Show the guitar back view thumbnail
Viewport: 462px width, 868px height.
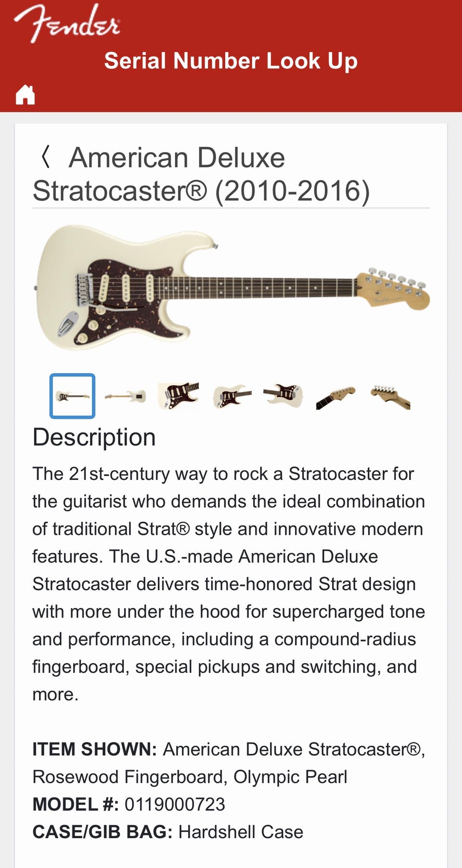pyautogui.click(x=125, y=396)
